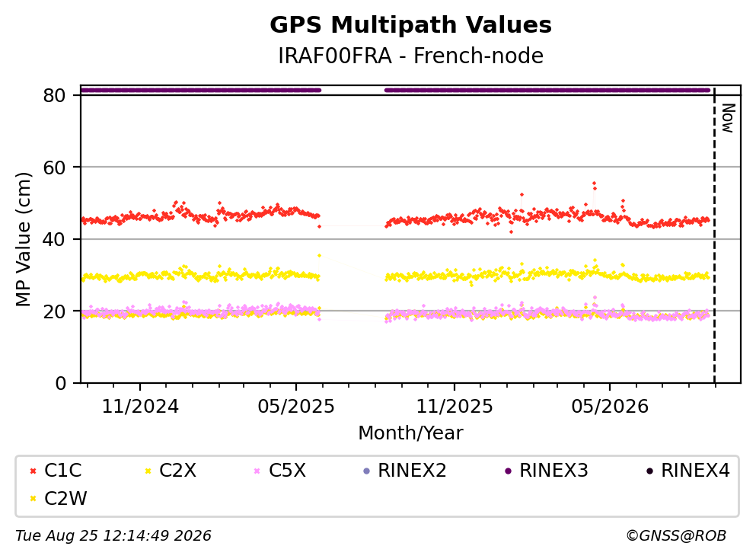756x559 pixels.
Task: Click the purple RINEX3 legend dot
Action: point(508,471)
